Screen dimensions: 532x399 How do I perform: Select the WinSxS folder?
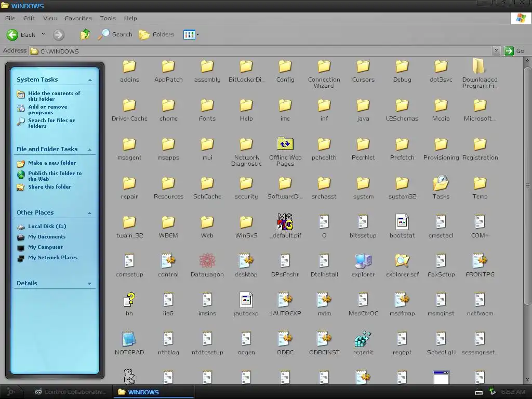pyautogui.click(x=246, y=226)
